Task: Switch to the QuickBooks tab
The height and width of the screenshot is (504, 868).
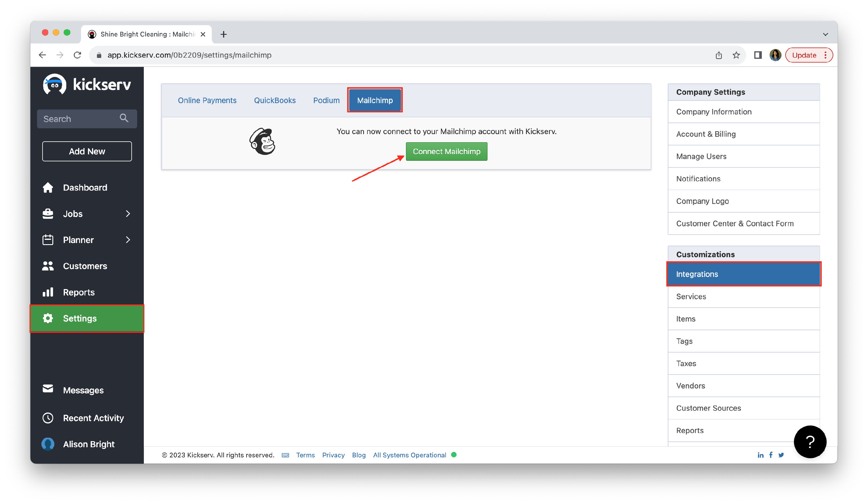Action: 275,100
